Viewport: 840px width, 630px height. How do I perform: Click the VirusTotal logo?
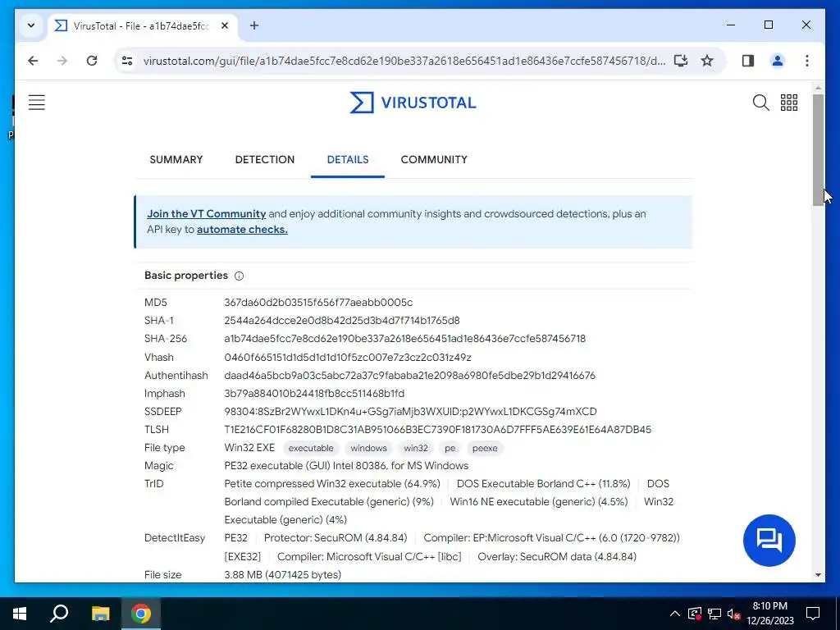coord(413,103)
